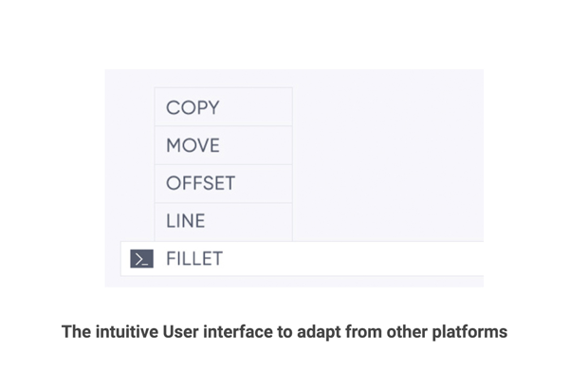The image size is (588, 390).
Task: Click the word "from" in the caption
Action: coord(363,332)
